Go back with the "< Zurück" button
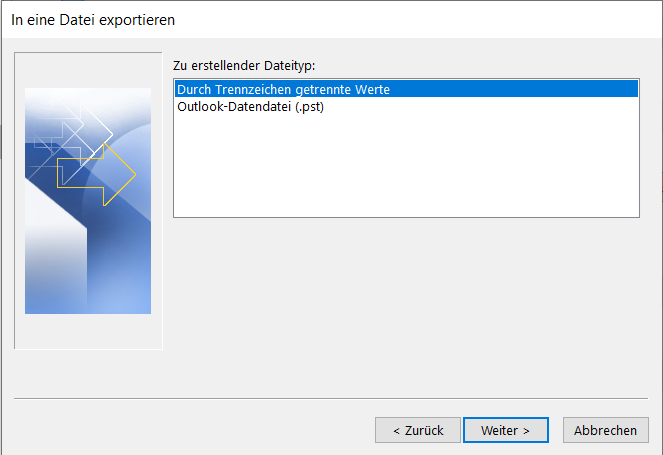This screenshot has width=663, height=455. tap(418, 430)
